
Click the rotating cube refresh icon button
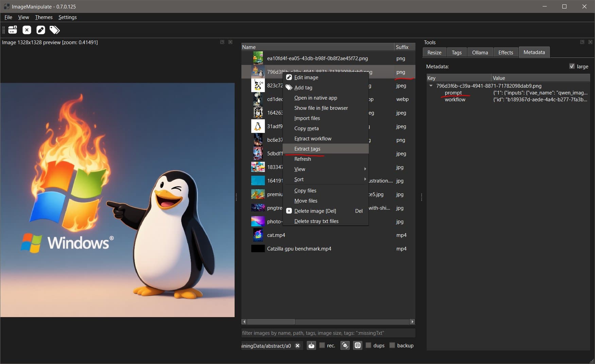coord(345,346)
